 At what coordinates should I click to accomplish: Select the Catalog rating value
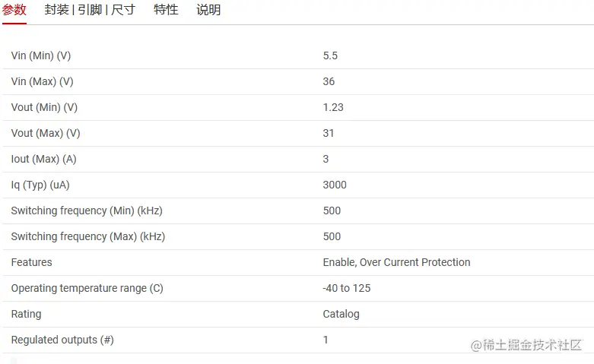coord(341,314)
